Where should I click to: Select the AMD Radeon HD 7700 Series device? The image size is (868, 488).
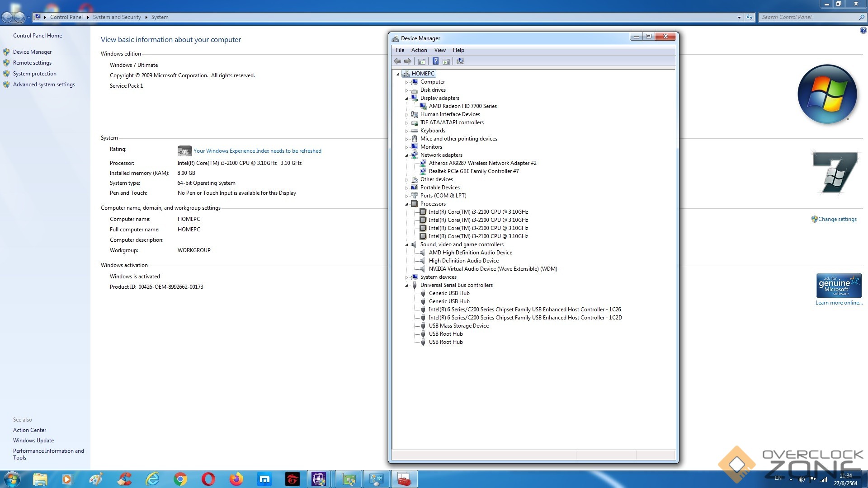462,106
